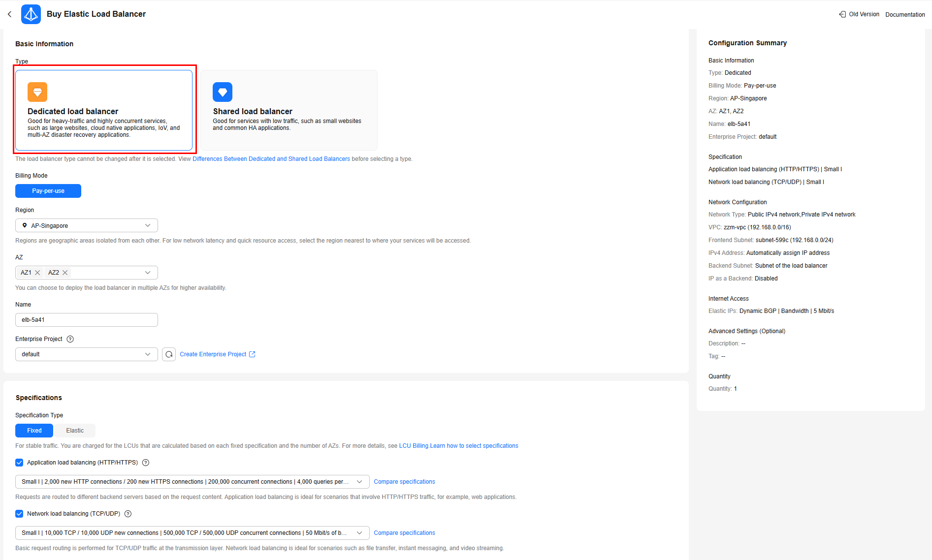
Task: Click the Specifications section heading
Action: (x=38, y=398)
